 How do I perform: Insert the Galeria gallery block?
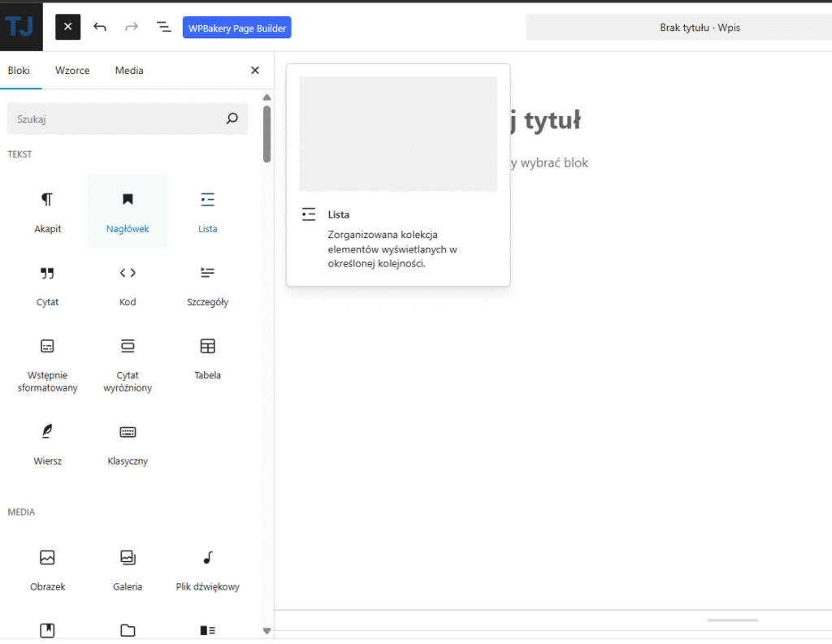[x=128, y=569]
